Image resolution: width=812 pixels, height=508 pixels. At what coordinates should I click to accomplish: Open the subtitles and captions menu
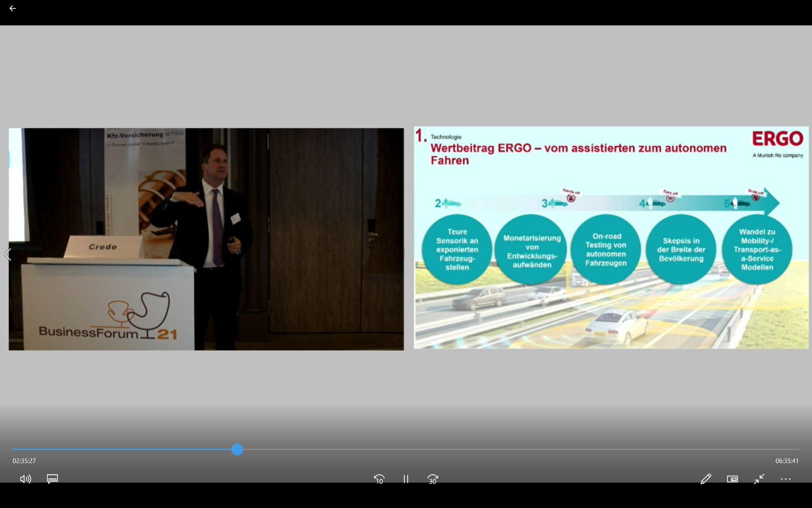point(52,479)
